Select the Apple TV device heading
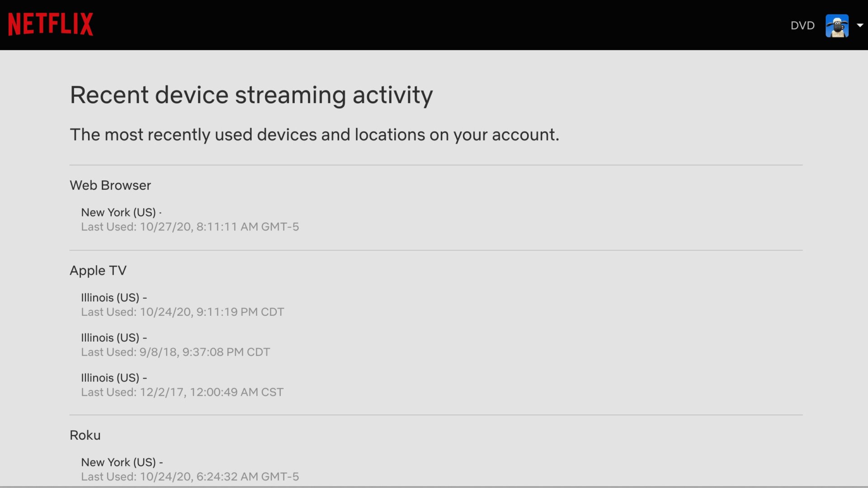Screen dimensions: 868x488 98,270
